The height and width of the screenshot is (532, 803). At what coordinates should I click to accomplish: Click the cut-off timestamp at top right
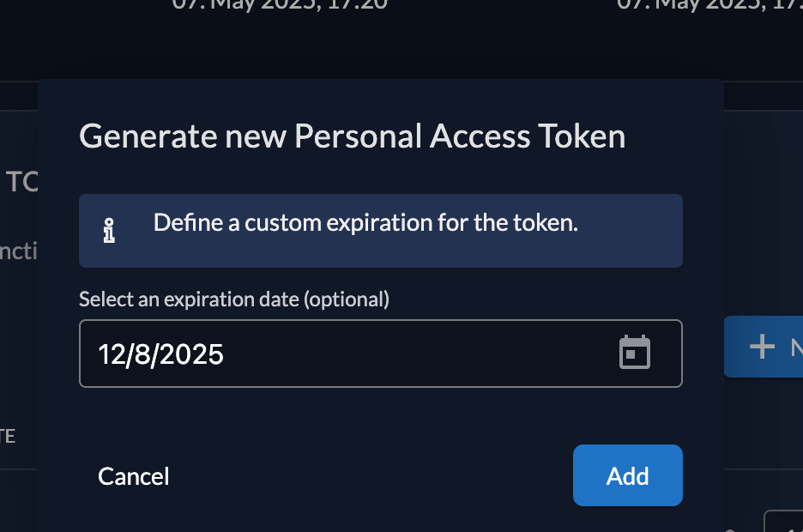point(709,4)
